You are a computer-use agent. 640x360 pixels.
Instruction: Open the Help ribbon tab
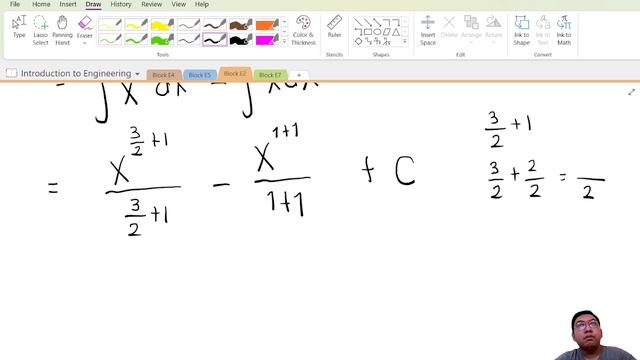click(x=202, y=4)
